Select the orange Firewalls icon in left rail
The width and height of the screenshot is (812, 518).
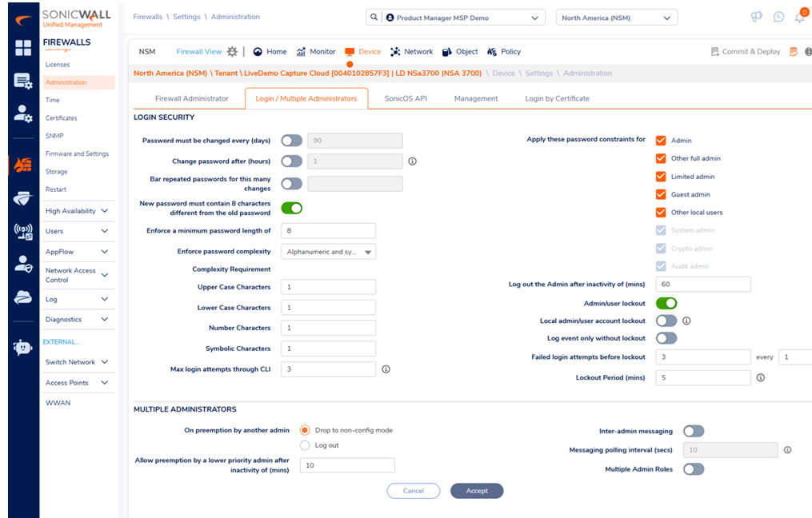point(23,165)
